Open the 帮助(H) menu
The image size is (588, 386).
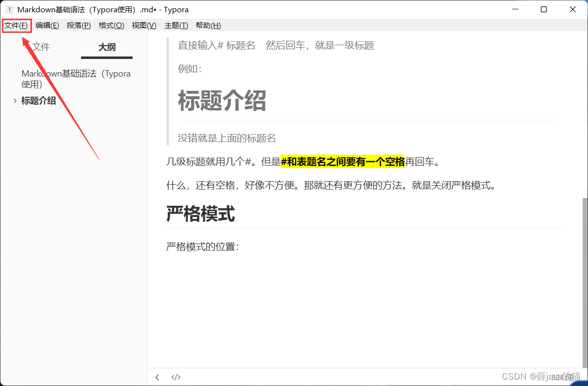(208, 26)
